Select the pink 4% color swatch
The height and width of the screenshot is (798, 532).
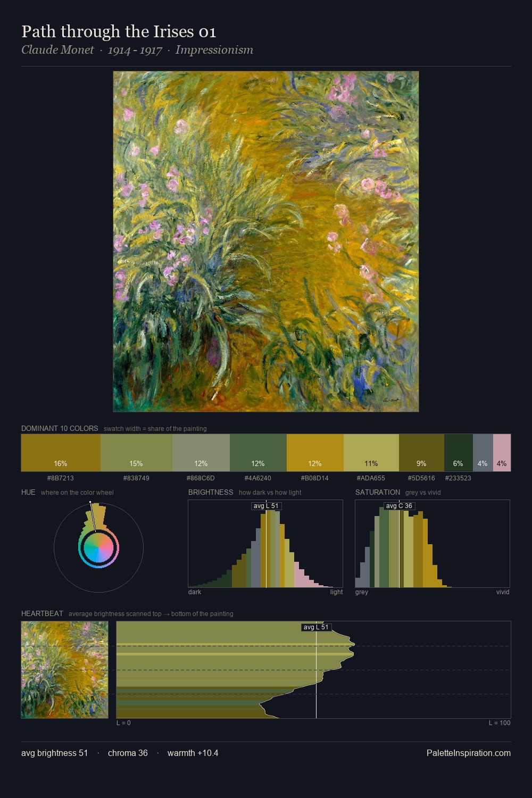coord(502,453)
